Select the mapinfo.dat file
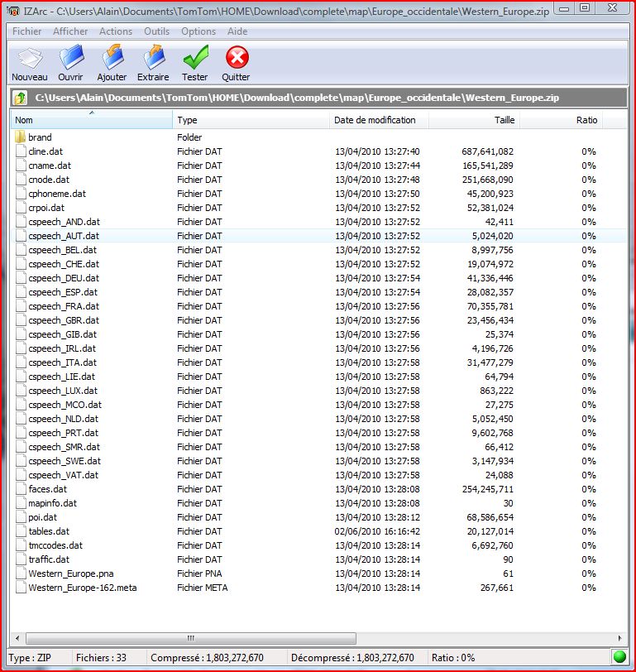The height and width of the screenshot is (672, 636). [53, 503]
